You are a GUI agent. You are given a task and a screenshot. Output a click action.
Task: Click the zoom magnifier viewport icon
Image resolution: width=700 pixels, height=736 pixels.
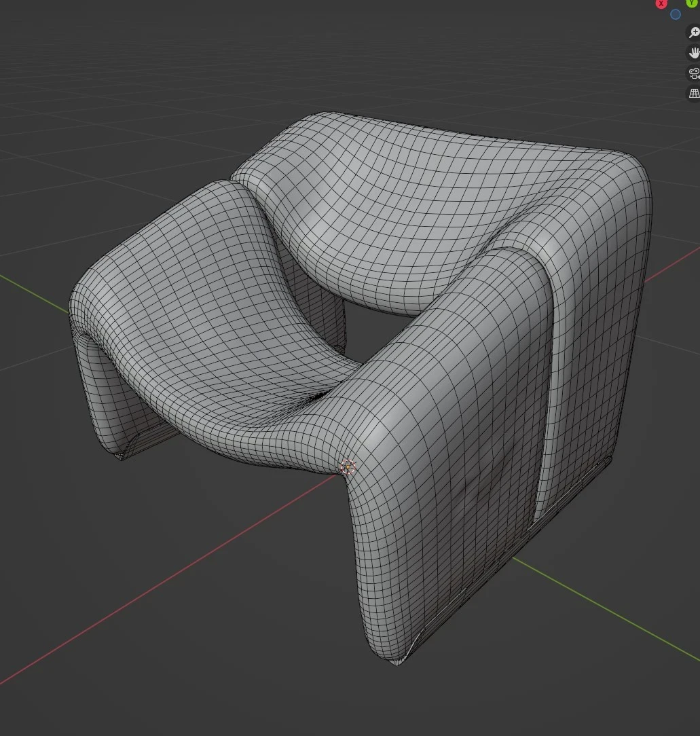(x=693, y=33)
